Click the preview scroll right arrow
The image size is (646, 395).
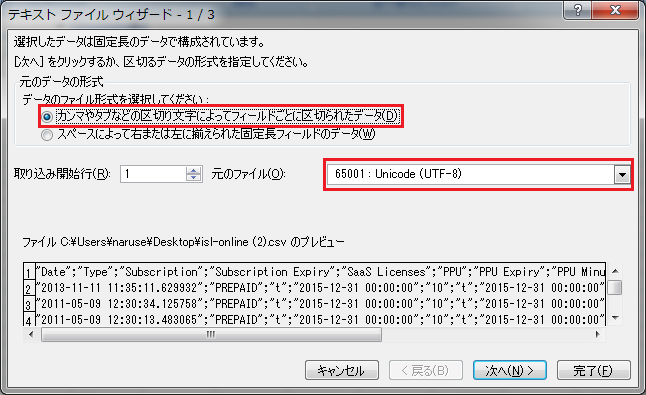(597, 334)
